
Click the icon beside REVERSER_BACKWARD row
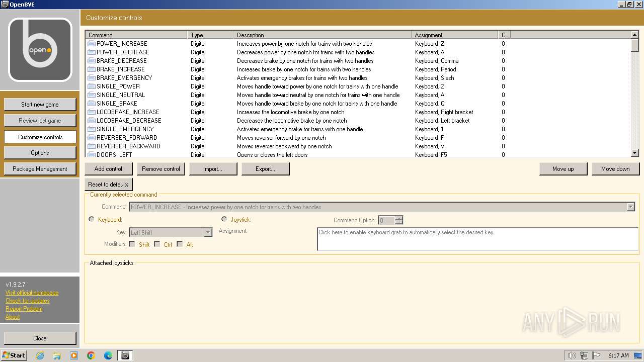(x=92, y=146)
